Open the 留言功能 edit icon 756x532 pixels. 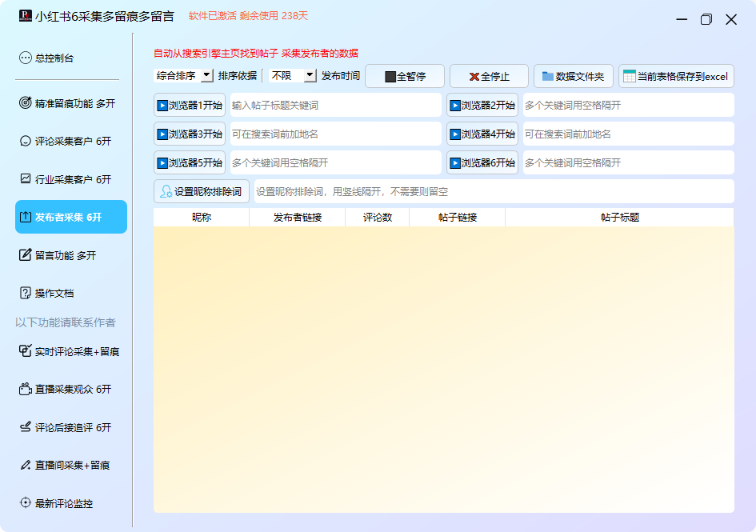(25, 255)
